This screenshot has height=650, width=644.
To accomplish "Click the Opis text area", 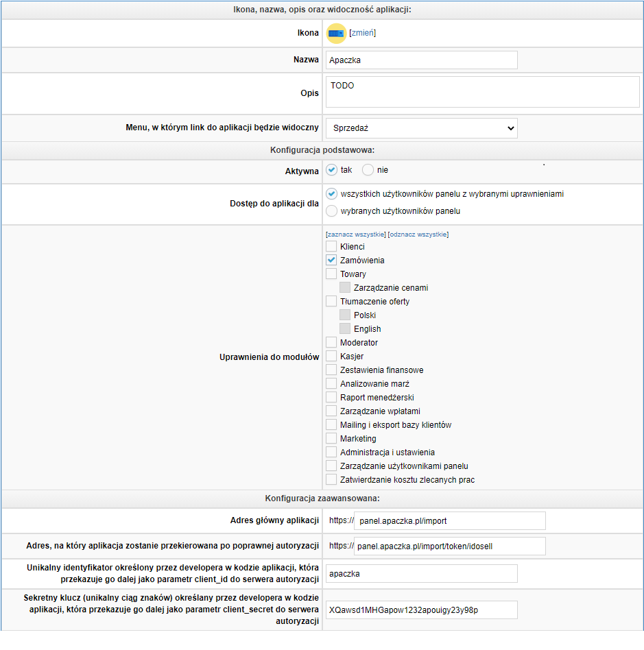I will point(482,92).
